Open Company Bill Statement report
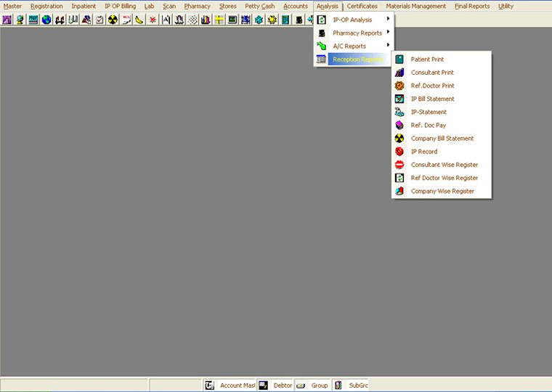This screenshot has width=552, height=392. point(441,139)
